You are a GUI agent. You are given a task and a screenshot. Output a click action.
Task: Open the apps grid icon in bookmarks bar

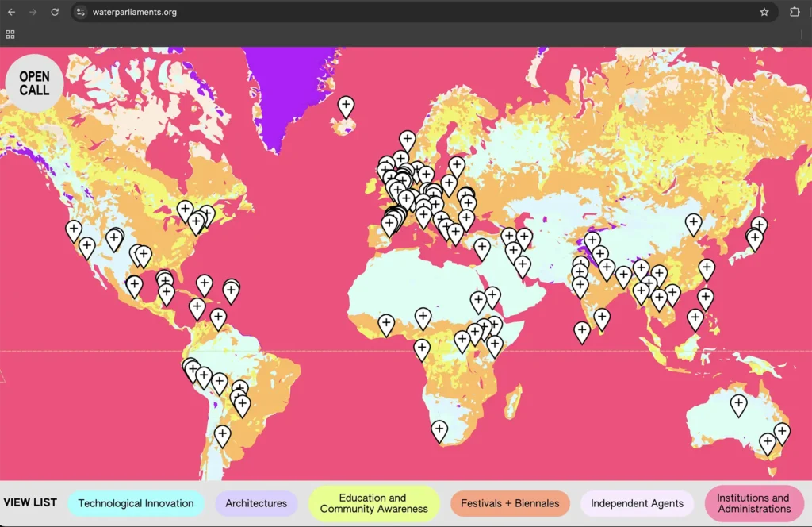tap(10, 34)
